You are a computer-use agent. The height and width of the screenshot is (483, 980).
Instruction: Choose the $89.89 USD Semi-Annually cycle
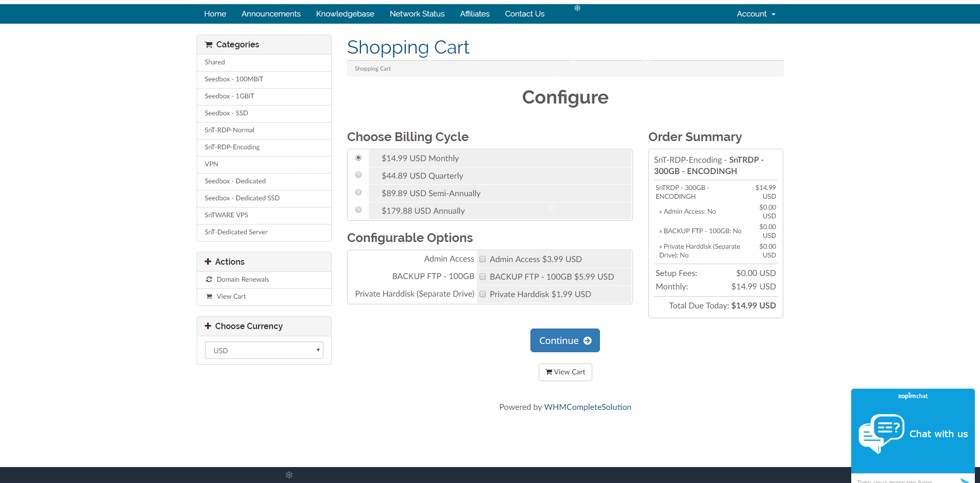[x=358, y=193]
